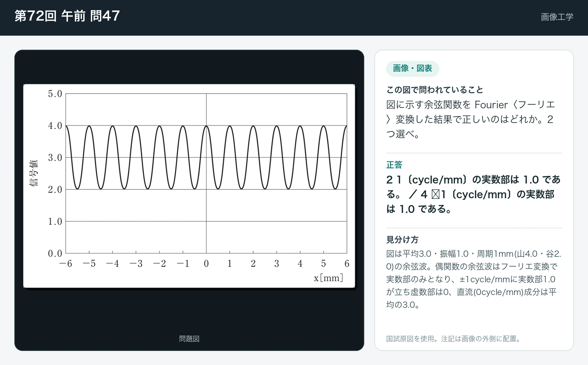The height and width of the screenshot is (365, 588).
Task: Click the positive x-axis tick label 3
Action: click(x=276, y=264)
